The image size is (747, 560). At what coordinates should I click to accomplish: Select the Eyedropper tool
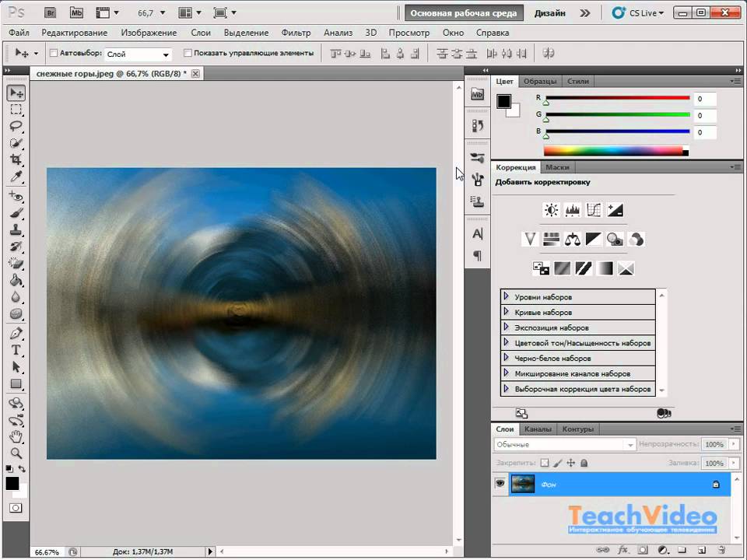(x=16, y=177)
